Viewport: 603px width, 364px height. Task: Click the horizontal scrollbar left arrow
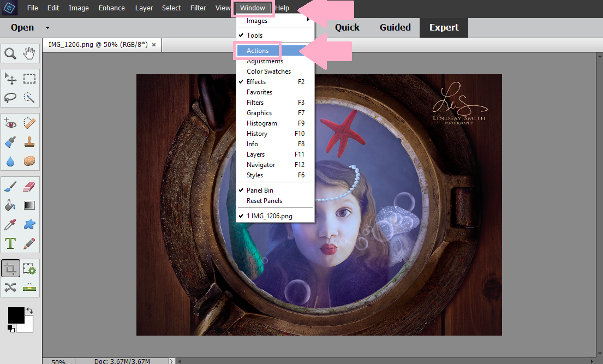click(x=179, y=361)
